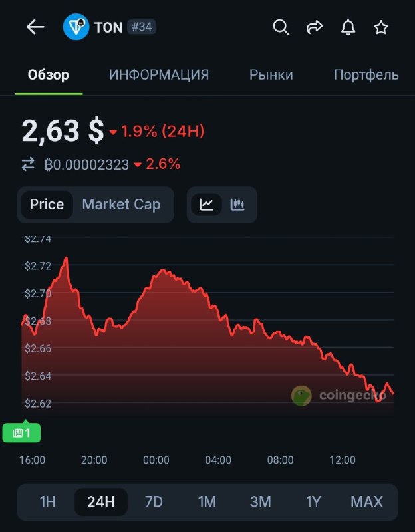Screen dimensions: 415x532
Task: Tap the BTC swap arrows icon
Action: [x=28, y=164]
